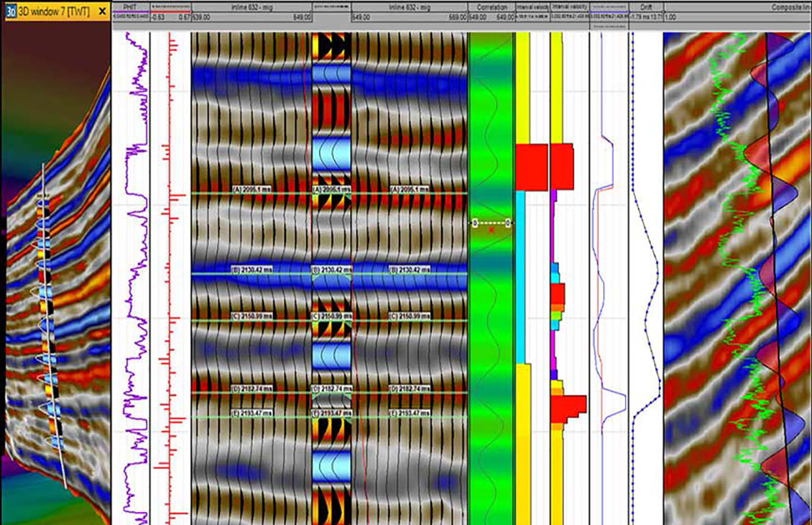812x525 pixels.
Task: Click the right Inline 632 - mig header
Action: [408, 7]
